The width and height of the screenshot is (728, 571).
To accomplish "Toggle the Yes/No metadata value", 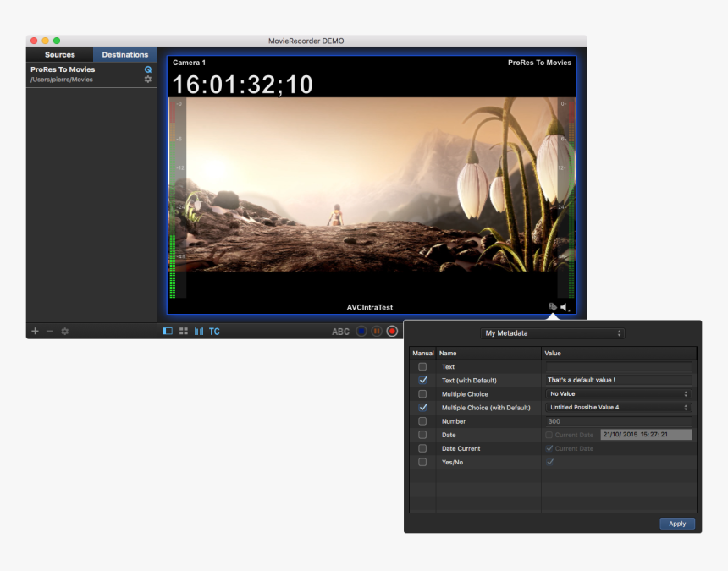I will click(550, 462).
